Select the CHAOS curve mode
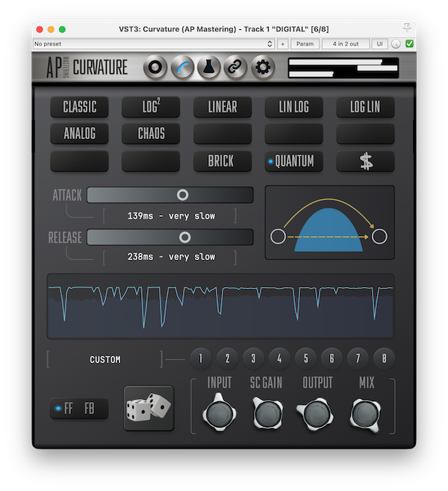Screen dimensions: 448x491 coord(151,133)
